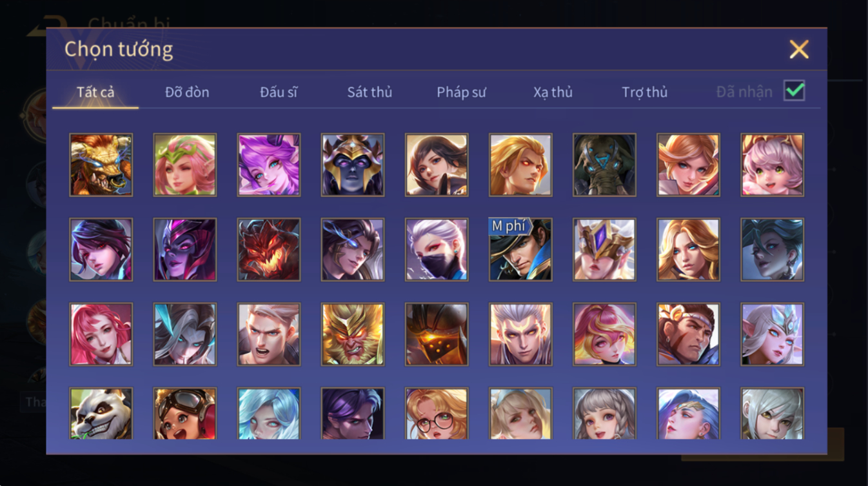
Task: Open the Trợ thủ tab
Action: 644,92
